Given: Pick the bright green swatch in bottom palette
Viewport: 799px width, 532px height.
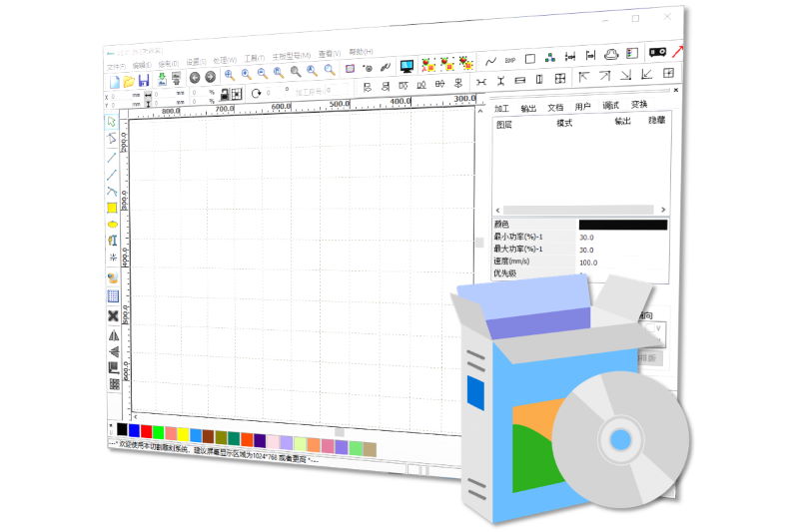Looking at the screenshot, I should click(x=159, y=432).
